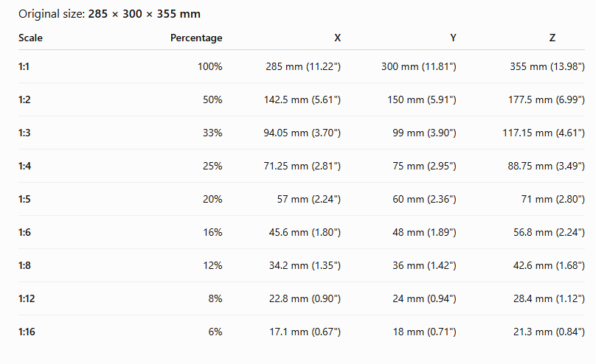Select the 1:3 scale row label
596x364 pixels.
click(x=24, y=133)
